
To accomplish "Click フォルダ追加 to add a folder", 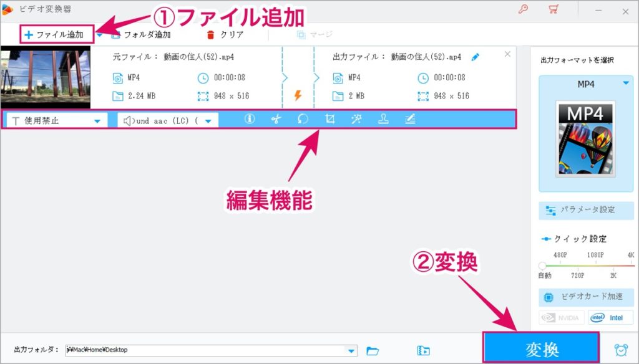I will 141,35.
